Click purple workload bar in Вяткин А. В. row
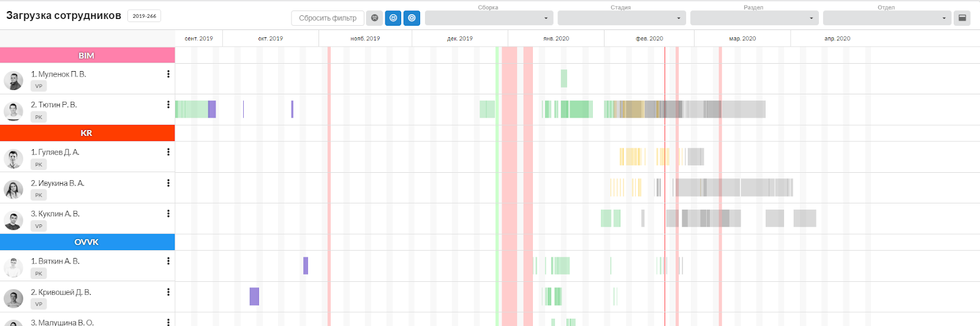Image resolution: width=980 pixels, height=326 pixels. [x=306, y=265]
